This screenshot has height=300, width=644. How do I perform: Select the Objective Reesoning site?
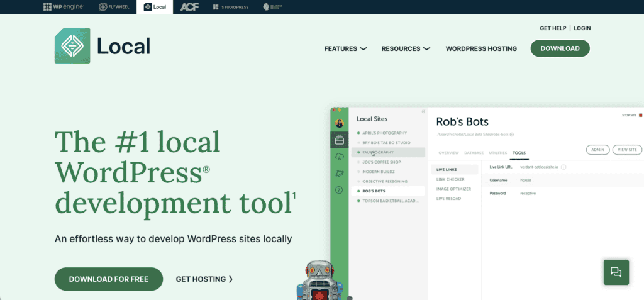point(388,181)
